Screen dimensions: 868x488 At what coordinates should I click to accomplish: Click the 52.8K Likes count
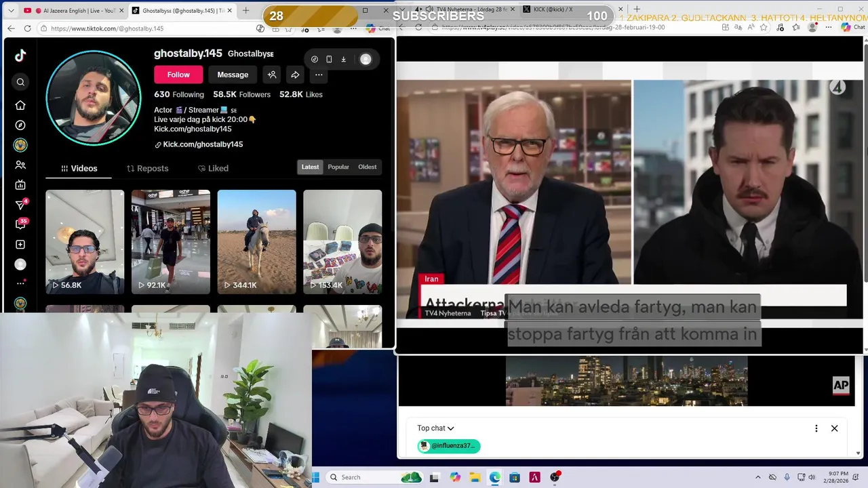(x=301, y=94)
